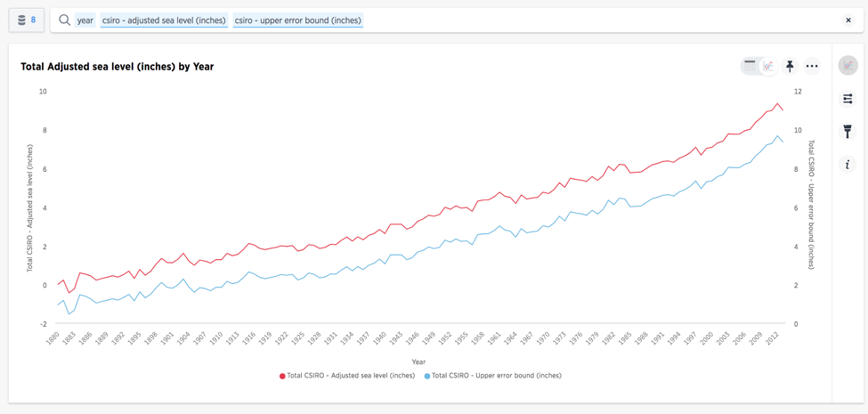Toggle Adjusted sea level legend series

[x=351, y=376]
